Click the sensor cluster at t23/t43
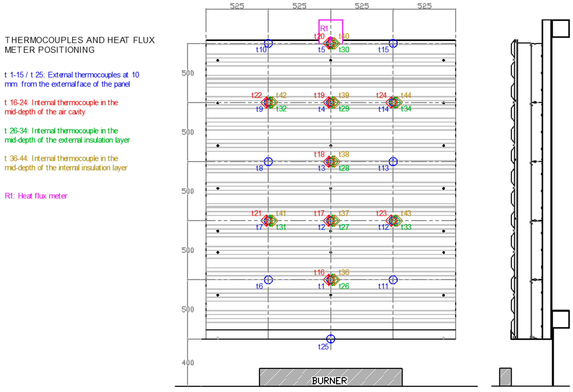 click(x=394, y=220)
